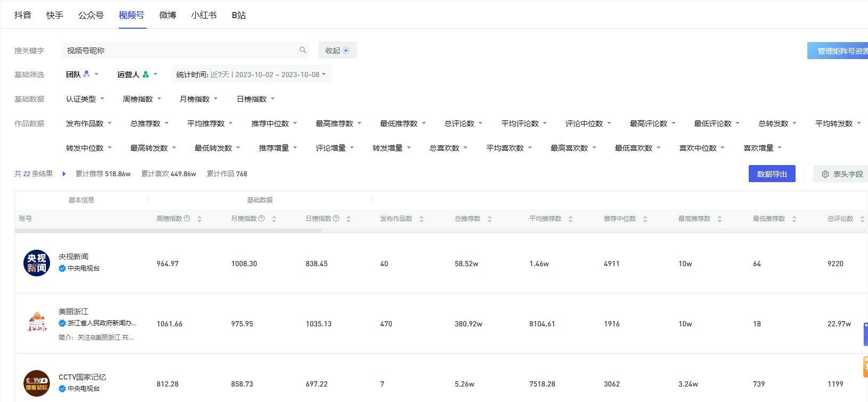Open the 推荐增量 filter dropdown
The image size is (868, 402).
pyautogui.click(x=278, y=148)
